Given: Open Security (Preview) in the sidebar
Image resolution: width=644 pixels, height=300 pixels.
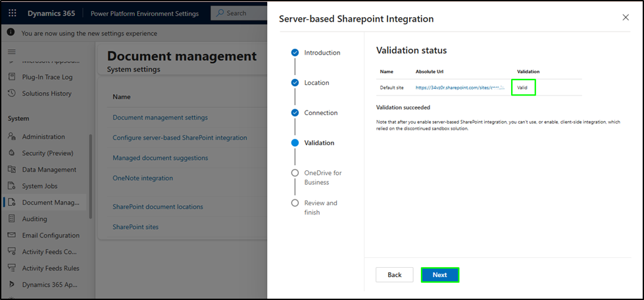Looking at the screenshot, I should coord(49,153).
